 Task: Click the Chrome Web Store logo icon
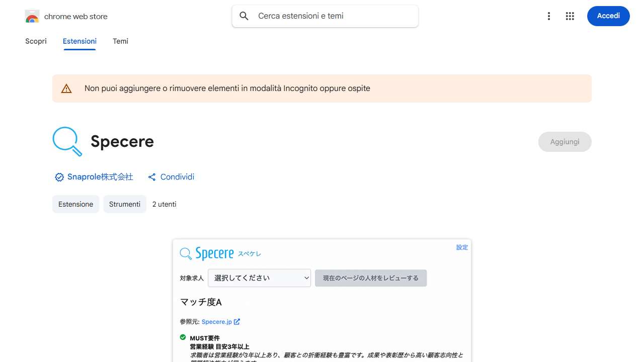coord(32,17)
